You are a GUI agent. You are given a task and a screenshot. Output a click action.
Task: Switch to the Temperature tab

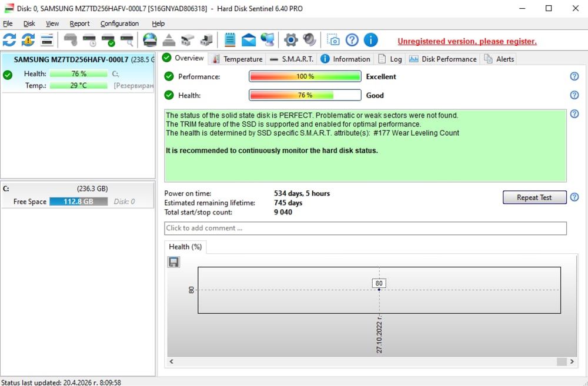[237, 59]
